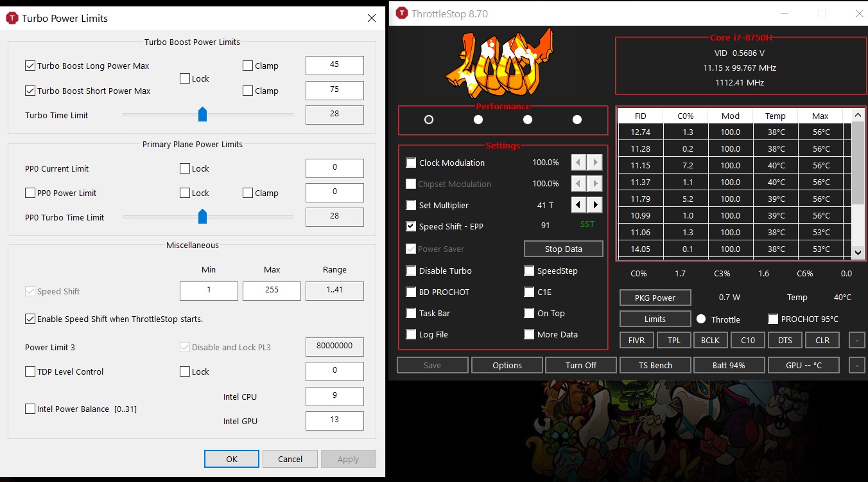Click the Intel GPU power balance field

pyautogui.click(x=334, y=420)
